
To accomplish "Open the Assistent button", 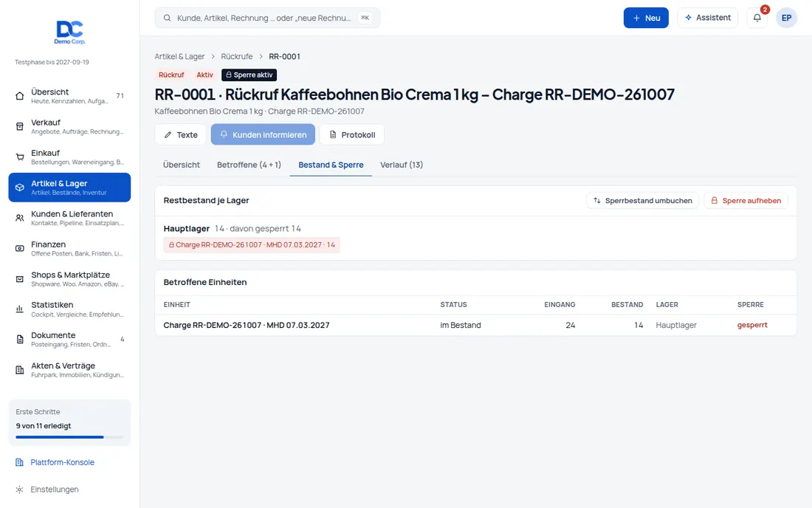I will click(707, 18).
